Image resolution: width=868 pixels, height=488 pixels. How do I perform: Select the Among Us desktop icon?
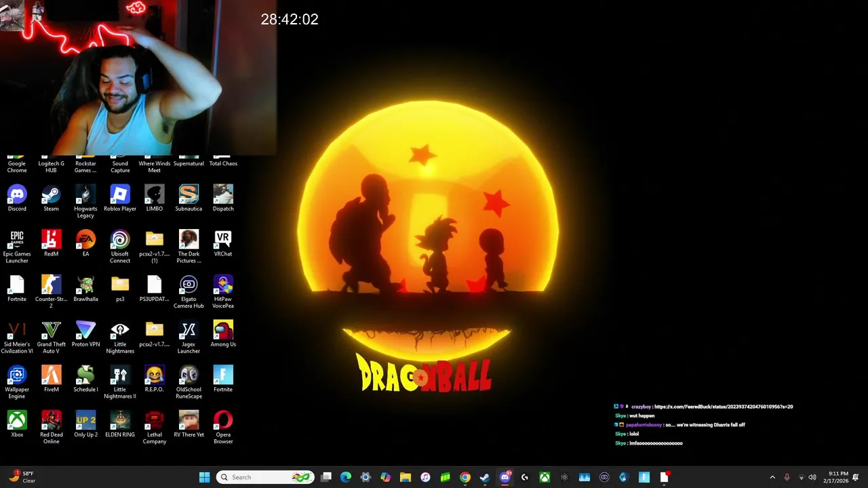coord(223,334)
